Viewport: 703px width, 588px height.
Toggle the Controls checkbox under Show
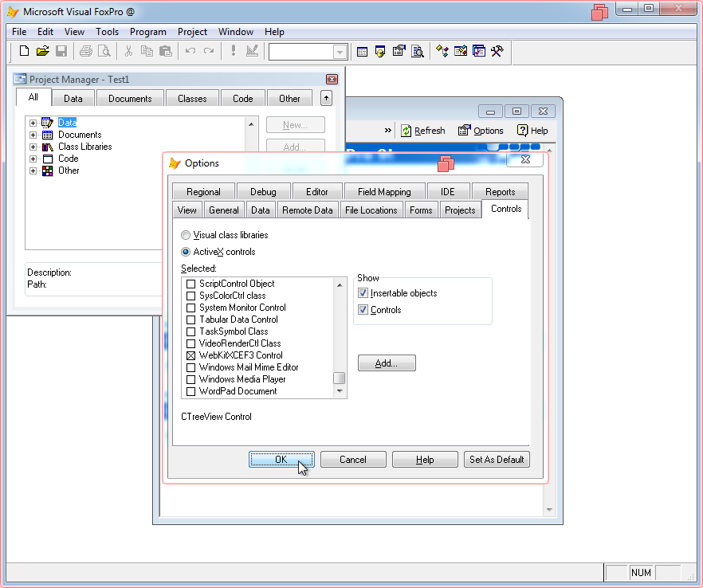(x=363, y=310)
